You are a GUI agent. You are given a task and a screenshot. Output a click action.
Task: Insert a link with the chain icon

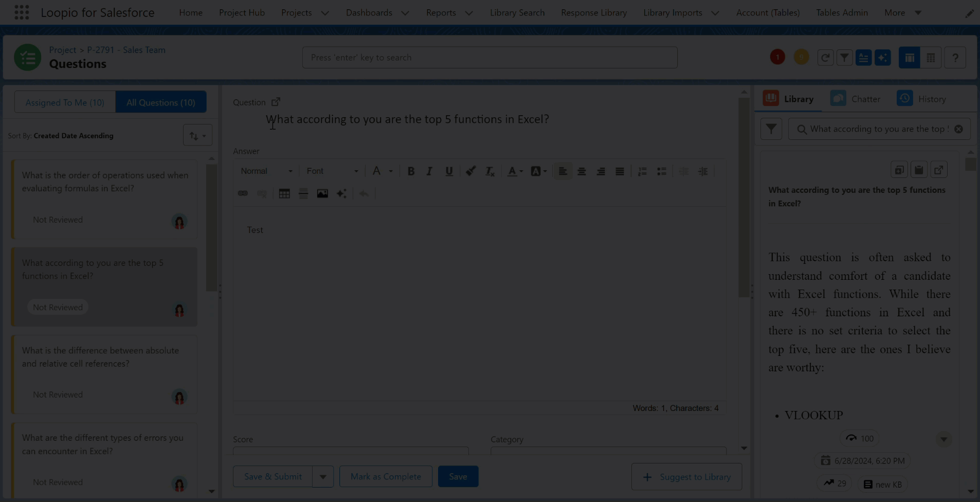point(243,193)
